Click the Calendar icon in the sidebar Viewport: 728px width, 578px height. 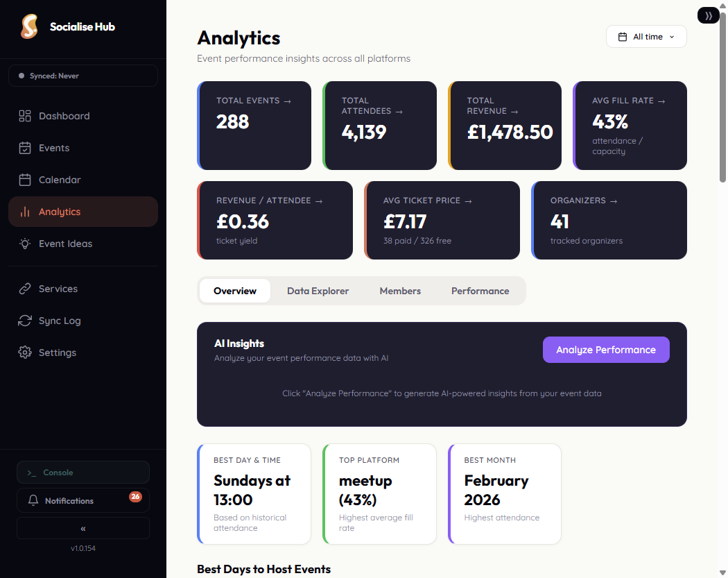[x=24, y=180]
